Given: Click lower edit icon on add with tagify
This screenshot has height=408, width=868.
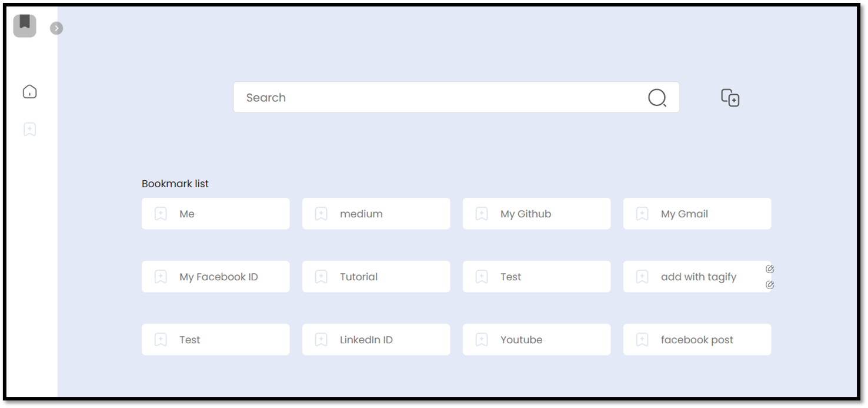Looking at the screenshot, I should pyautogui.click(x=770, y=285).
